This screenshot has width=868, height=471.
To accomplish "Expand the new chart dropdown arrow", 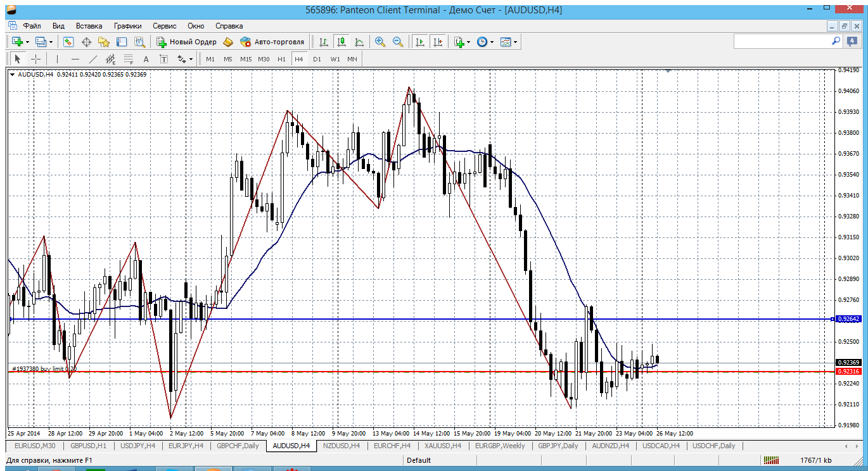I will point(27,42).
